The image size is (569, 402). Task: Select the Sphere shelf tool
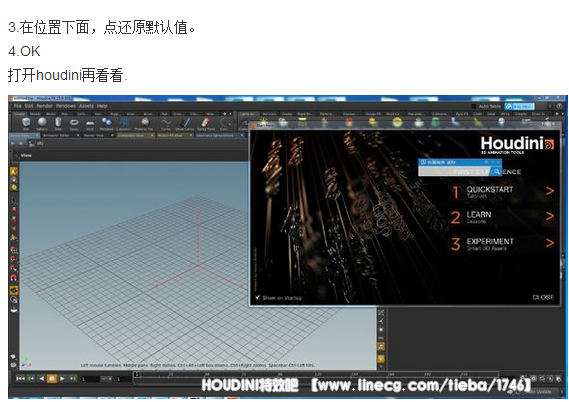tap(42, 123)
